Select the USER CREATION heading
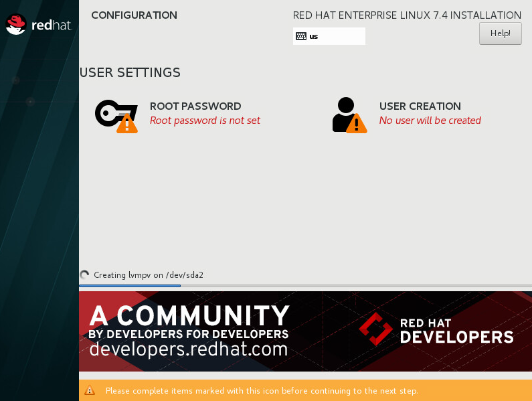This screenshot has width=532, height=401. tap(420, 106)
